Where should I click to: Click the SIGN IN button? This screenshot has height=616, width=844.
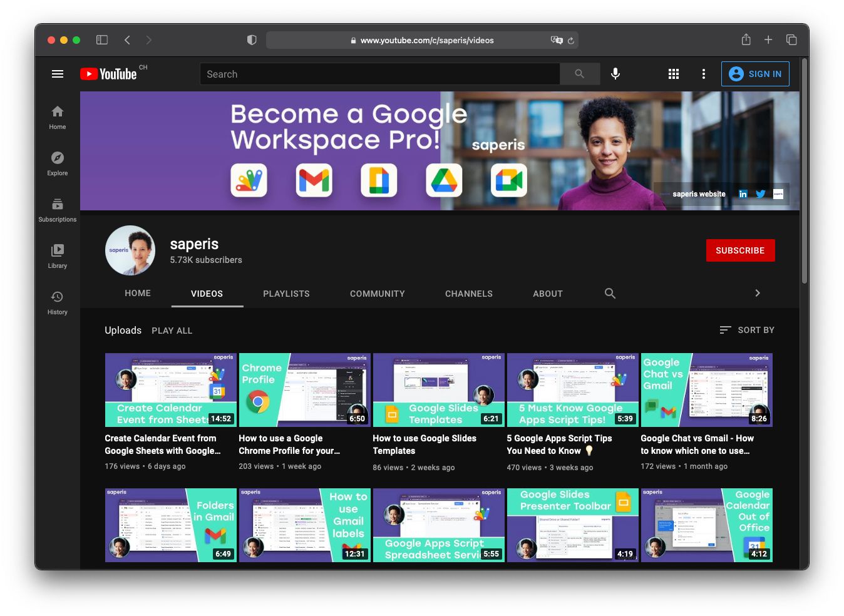pyautogui.click(x=755, y=74)
